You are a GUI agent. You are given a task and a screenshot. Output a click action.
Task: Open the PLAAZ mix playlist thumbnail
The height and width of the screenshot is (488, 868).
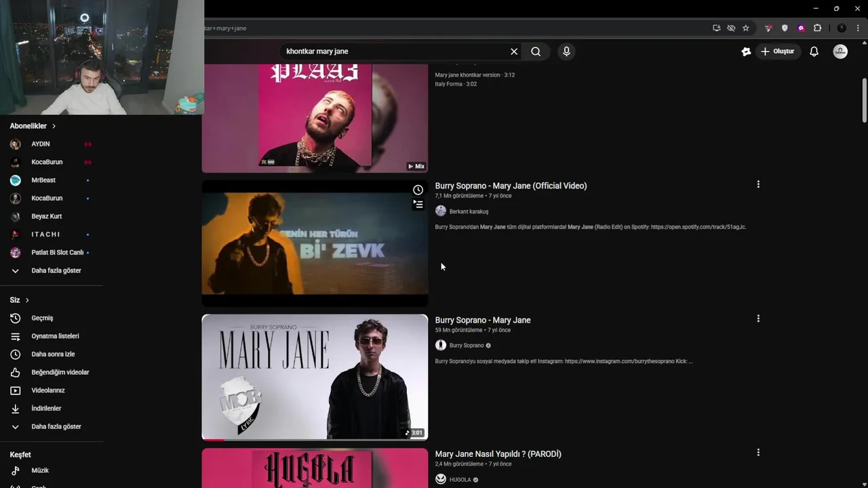315,118
